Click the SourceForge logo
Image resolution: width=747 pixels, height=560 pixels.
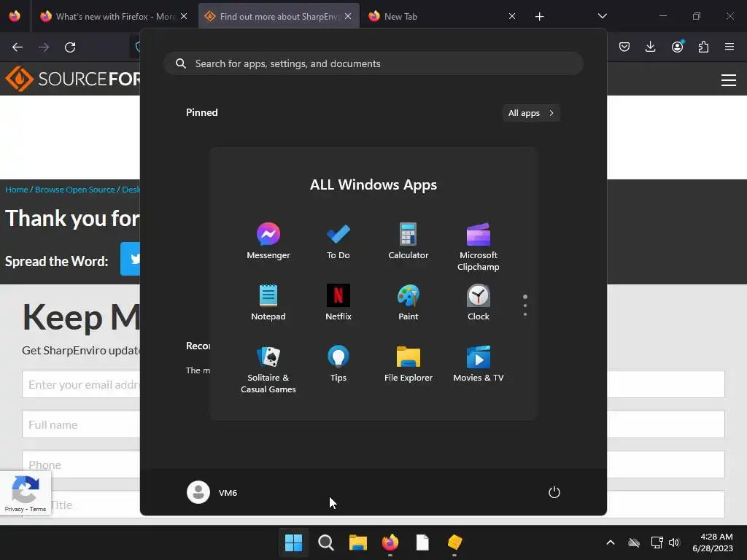pos(72,79)
